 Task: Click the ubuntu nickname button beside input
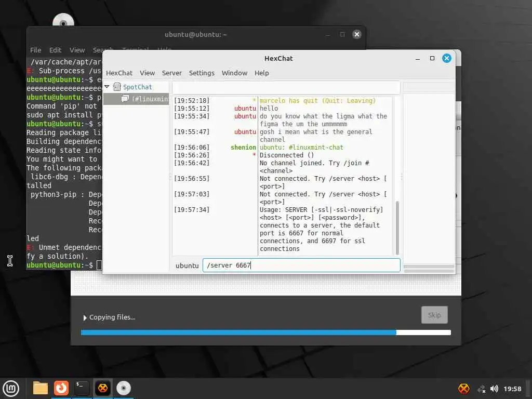(187, 265)
